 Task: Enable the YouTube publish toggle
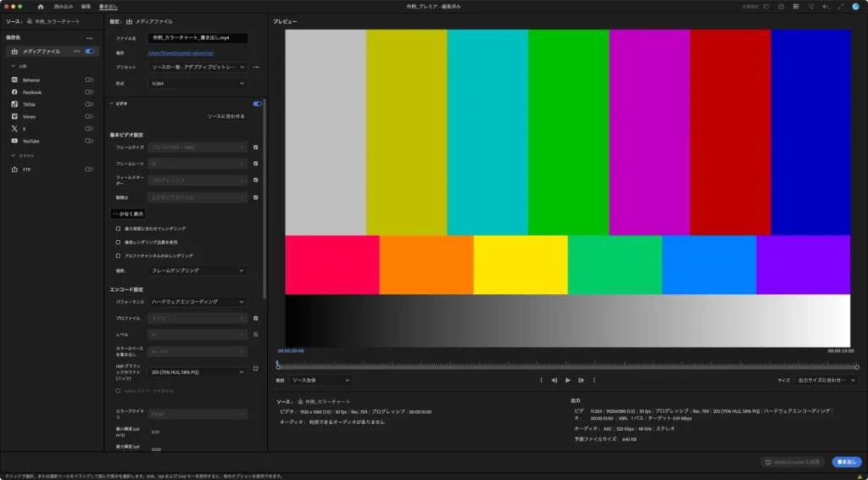click(x=89, y=141)
